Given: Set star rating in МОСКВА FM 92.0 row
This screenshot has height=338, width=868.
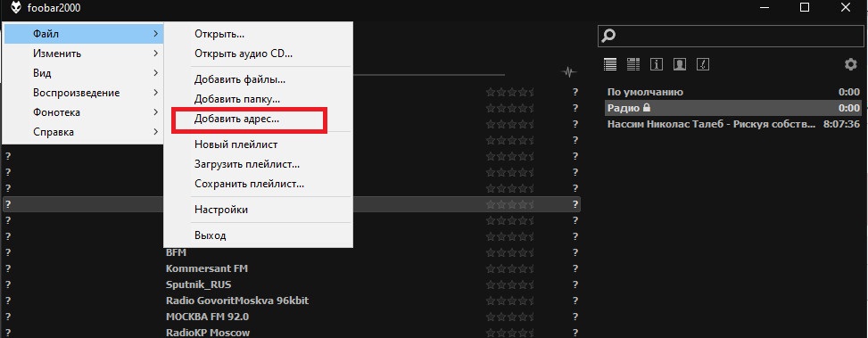Looking at the screenshot, I should click(510, 317).
